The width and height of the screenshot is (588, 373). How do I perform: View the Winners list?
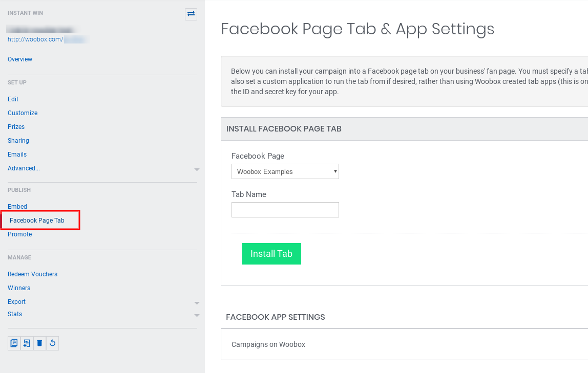[18, 288]
